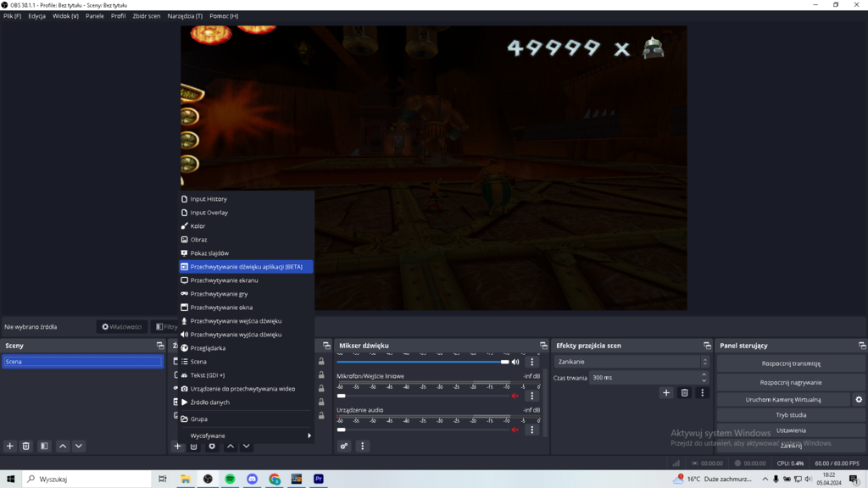Unmute Urządzenie audio red speaker icon
This screenshot has width=868, height=488.
pyautogui.click(x=515, y=430)
